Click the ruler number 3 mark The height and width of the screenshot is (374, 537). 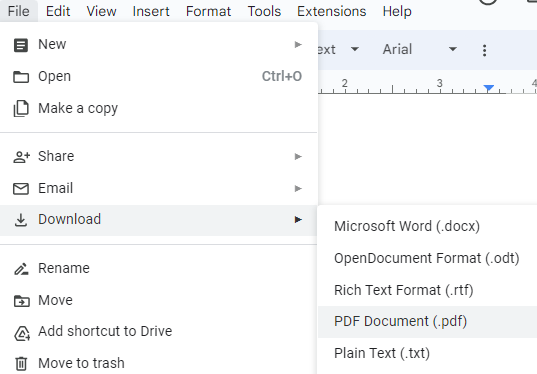[x=439, y=83]
